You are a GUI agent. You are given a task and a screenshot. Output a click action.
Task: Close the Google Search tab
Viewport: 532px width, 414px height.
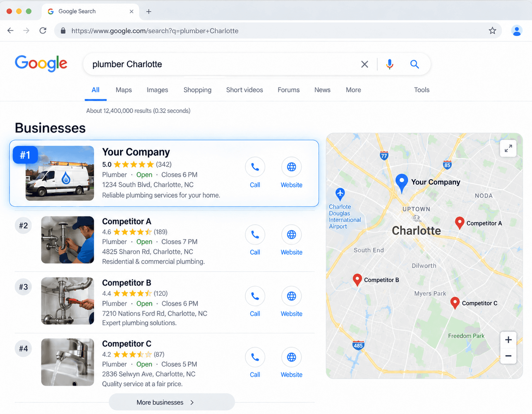132,12
